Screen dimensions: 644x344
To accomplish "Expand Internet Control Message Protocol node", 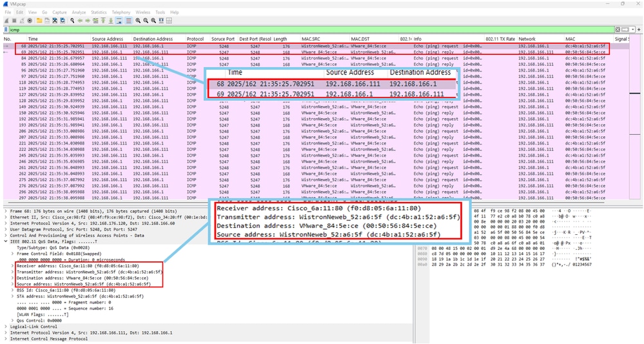I will point(6,339).
